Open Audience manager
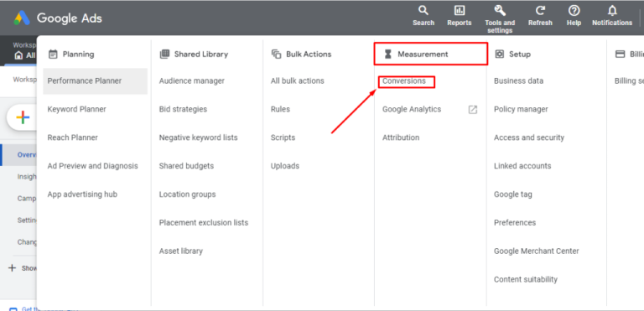644x311 pixels. (x=192, y=81)
